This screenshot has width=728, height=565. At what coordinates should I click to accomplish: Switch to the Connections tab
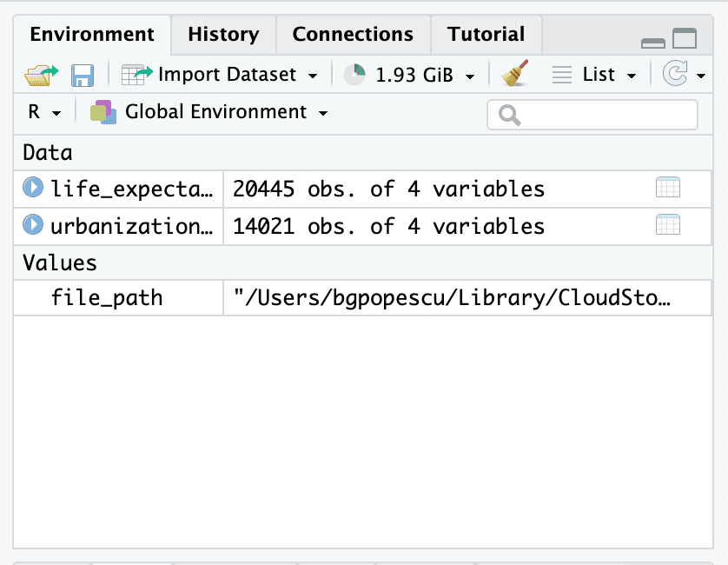tap(353, 35)
